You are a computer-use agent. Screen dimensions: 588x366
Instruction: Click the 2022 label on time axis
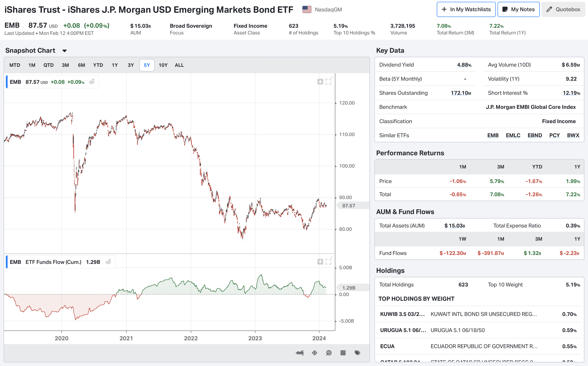point(191,338)
